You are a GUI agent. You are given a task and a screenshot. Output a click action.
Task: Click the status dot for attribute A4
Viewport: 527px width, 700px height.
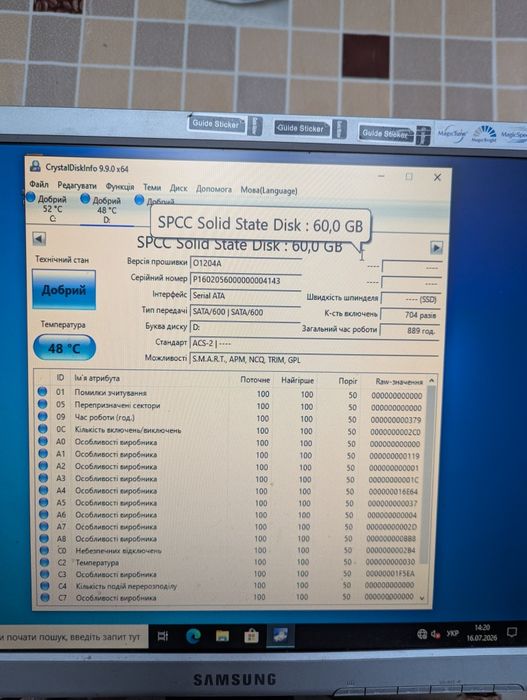coord(43,490)
